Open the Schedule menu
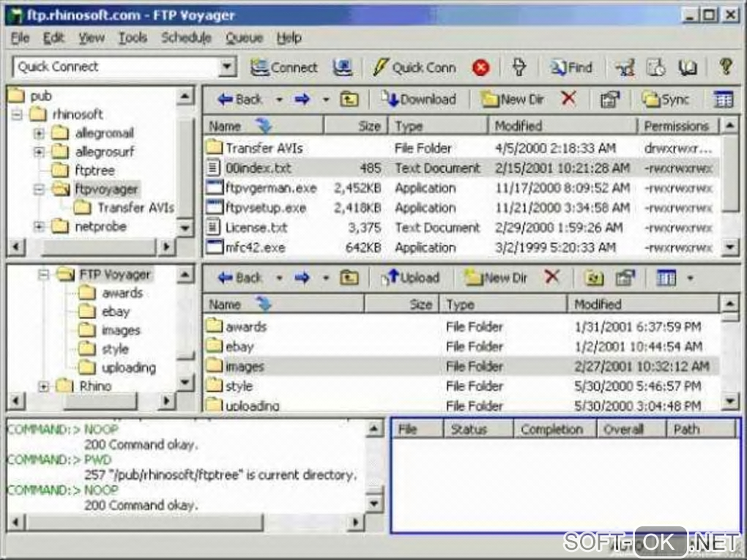 click(186, 37)
